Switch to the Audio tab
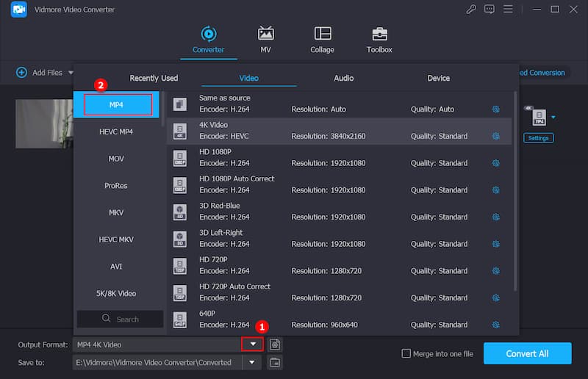588x379 pixels. tap(343, 78)
